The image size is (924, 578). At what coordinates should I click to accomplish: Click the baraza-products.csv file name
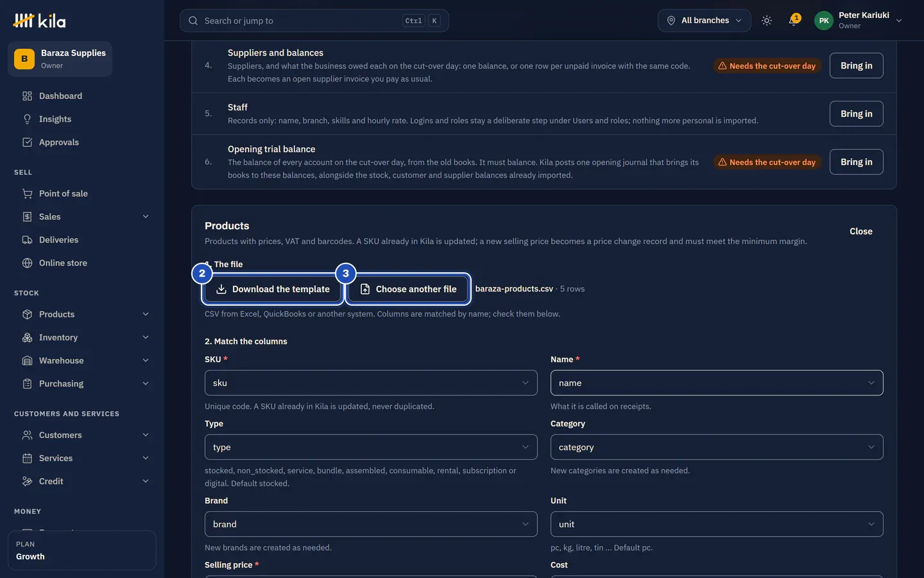(514, 289)
